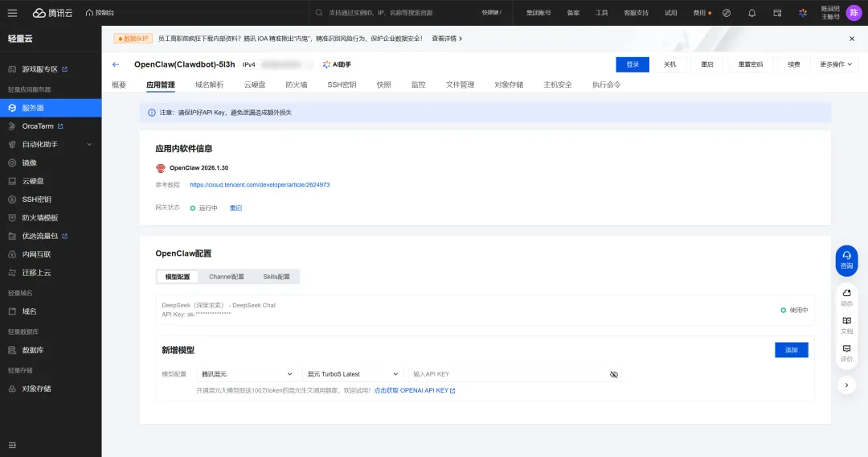This screenshot has width=868, height=457.
Task: Click the window panel icon in top bar
Action: (777, 13)
